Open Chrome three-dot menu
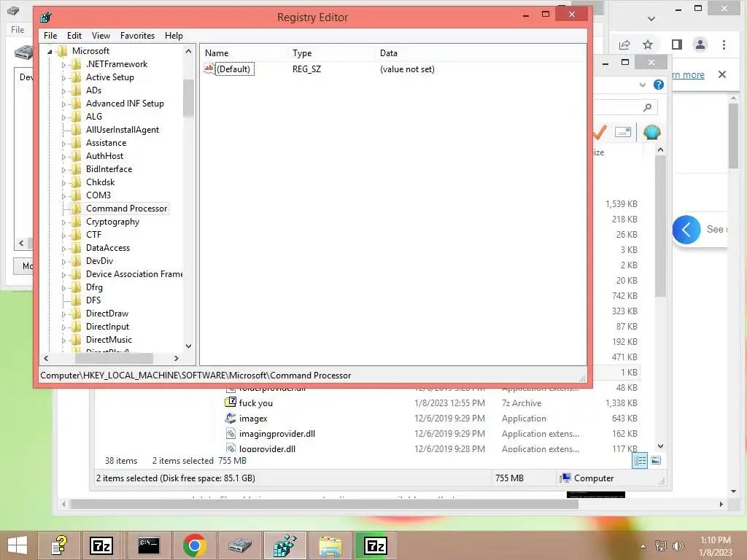Viewport: 747px width, 560px height. click(724, 44)
